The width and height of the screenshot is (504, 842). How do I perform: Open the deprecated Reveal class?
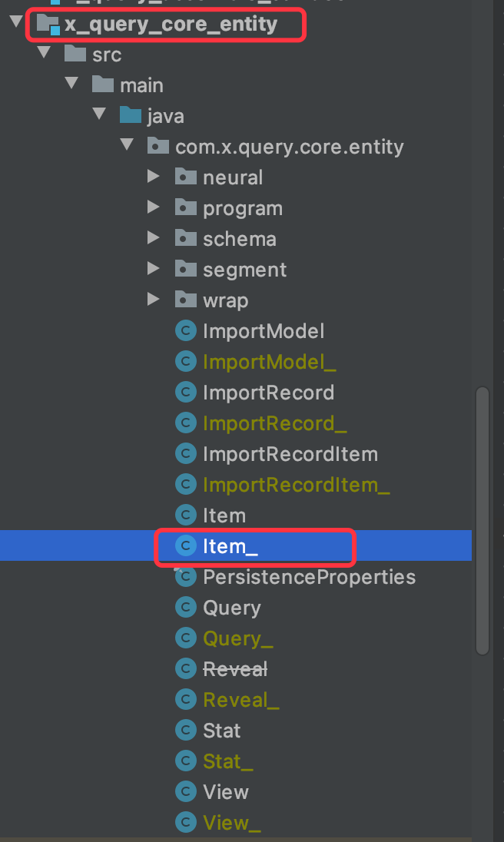234,669
